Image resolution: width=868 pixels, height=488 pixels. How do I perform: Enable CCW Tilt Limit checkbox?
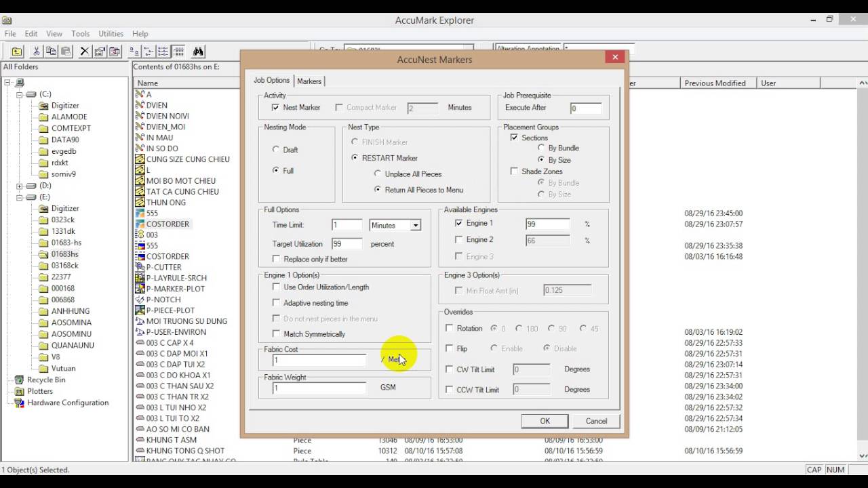[x=449, y=390]
